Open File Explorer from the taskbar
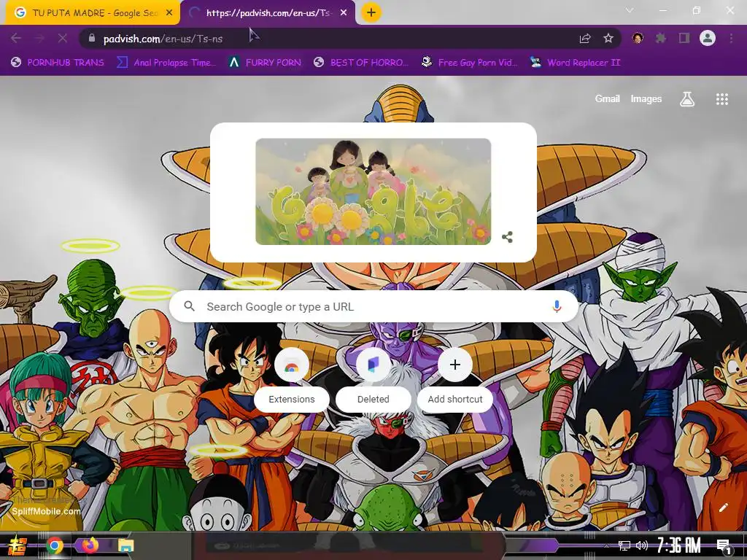Screen dimensions: 747x560 coord(125,545)
